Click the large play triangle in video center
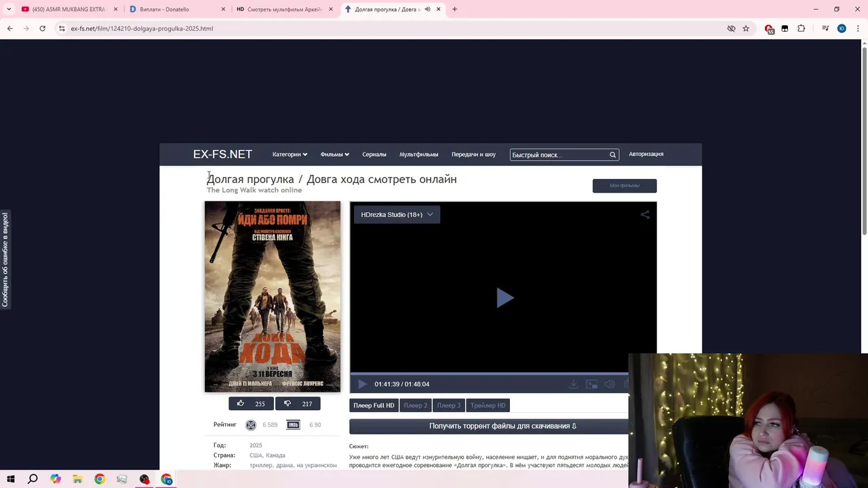 pyautogui.click(x=505, y=298)
